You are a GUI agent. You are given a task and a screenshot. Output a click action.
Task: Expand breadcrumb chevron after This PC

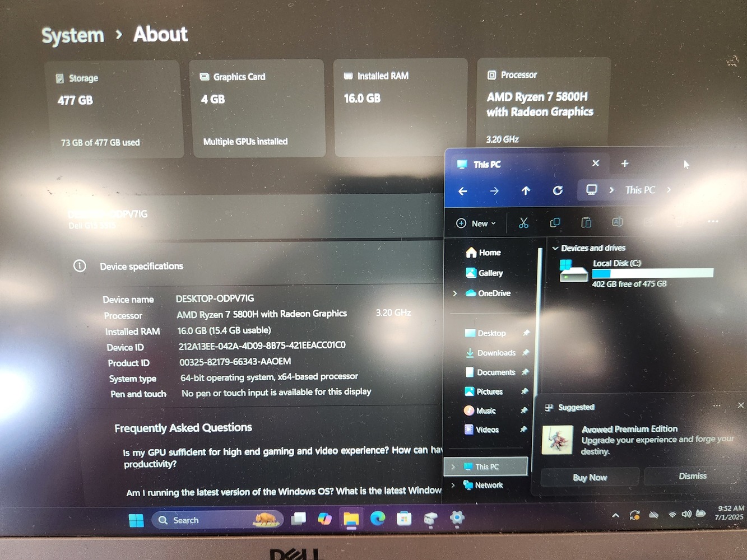pos(669,190)
